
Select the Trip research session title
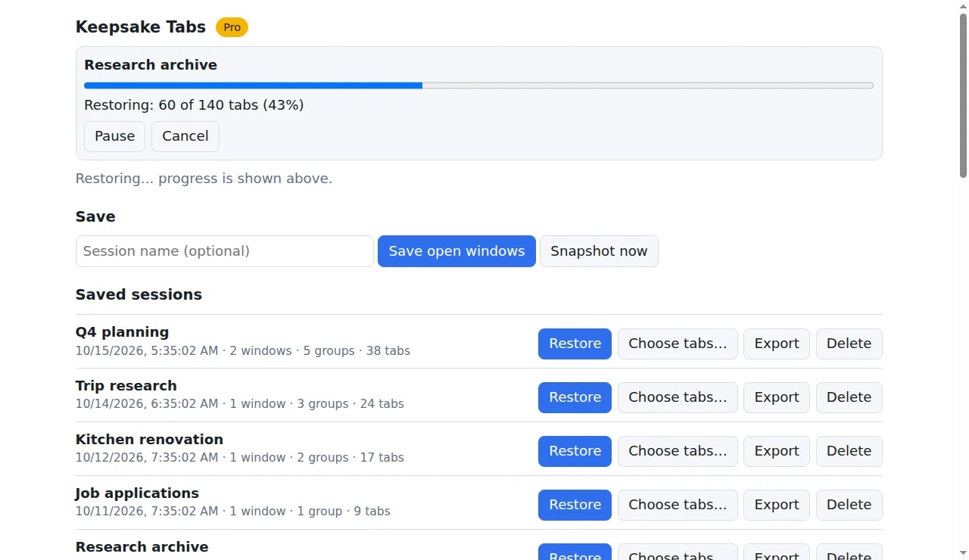(126, 386)
